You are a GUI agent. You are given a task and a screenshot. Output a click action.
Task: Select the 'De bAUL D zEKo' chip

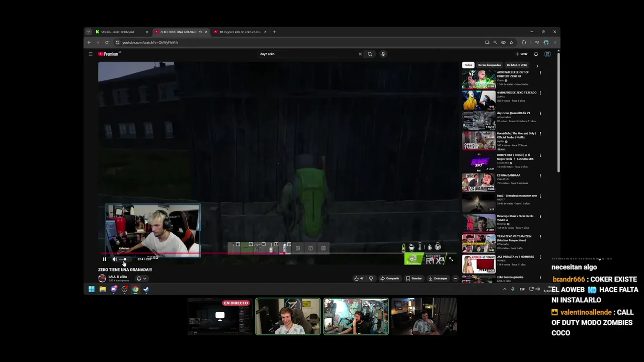point(517,65)
